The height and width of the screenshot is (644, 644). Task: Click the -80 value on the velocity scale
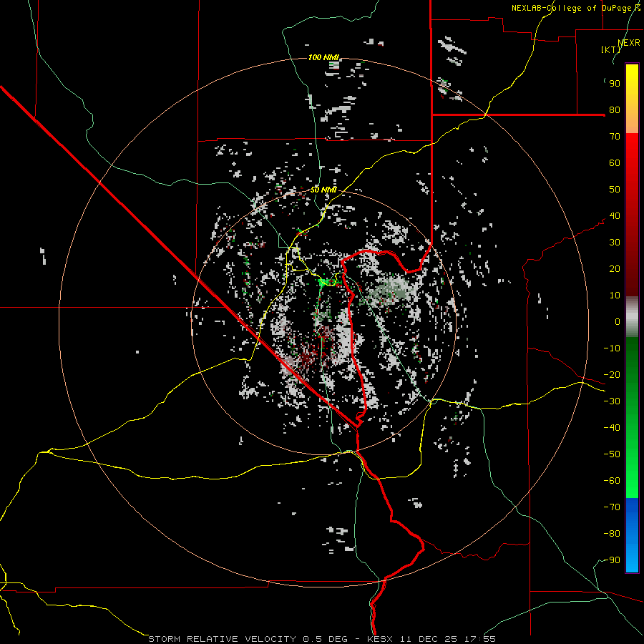click(x=612, y=534)
